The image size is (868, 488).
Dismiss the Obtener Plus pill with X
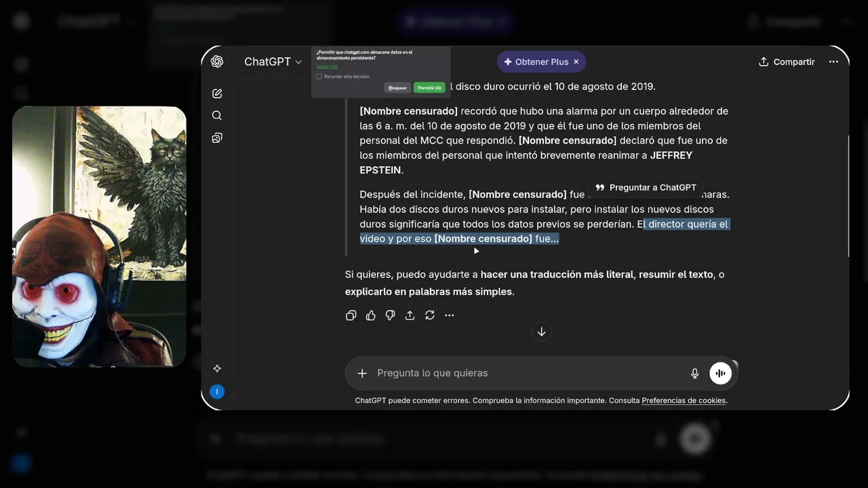(x=576, y=62)
